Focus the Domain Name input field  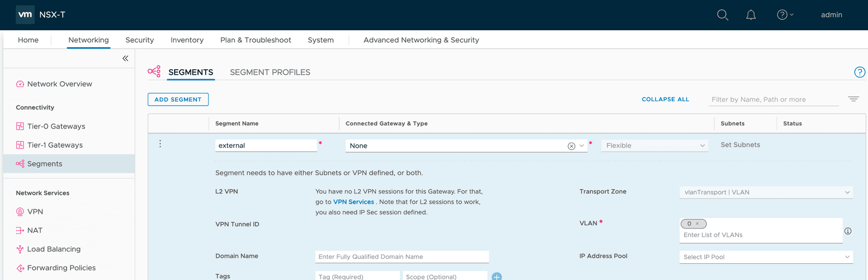[402, 257]
